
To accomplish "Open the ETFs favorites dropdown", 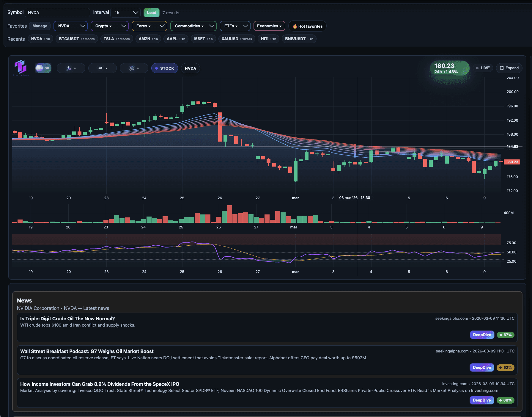I will pos(235,26).
